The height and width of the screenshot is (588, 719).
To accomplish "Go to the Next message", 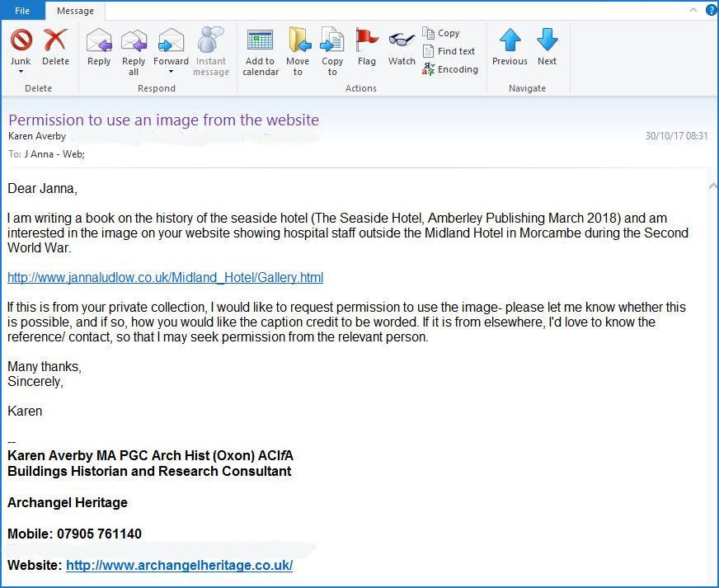I will pyautogui.click(x=547, y=46).
